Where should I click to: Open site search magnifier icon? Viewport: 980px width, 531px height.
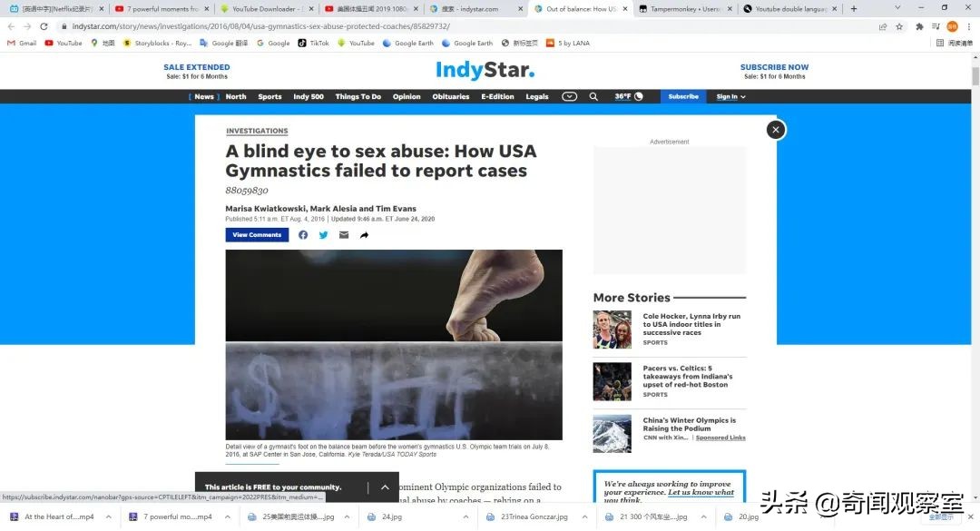pos(593,96)
